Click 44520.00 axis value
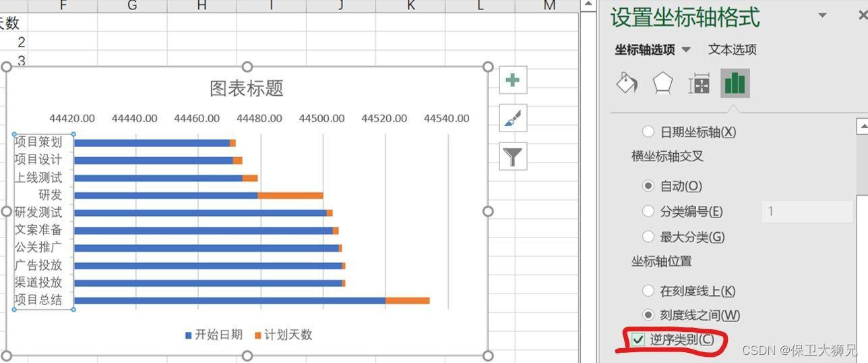868x363 pixels. point(384,119)
